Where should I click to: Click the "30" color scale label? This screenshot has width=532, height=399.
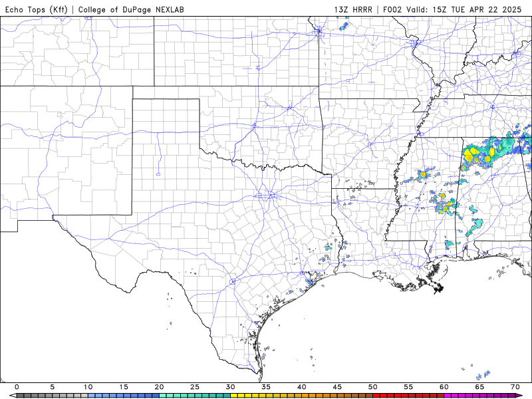pos(230,387)
